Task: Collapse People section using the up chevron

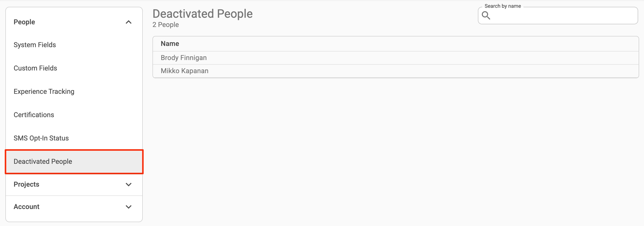Action: [x=129, y=22]
